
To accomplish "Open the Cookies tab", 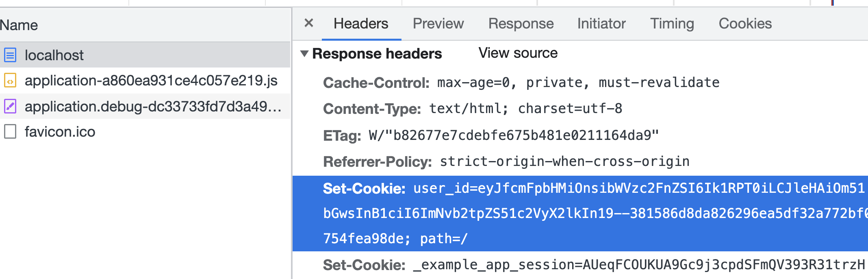I will click(745, 24).
